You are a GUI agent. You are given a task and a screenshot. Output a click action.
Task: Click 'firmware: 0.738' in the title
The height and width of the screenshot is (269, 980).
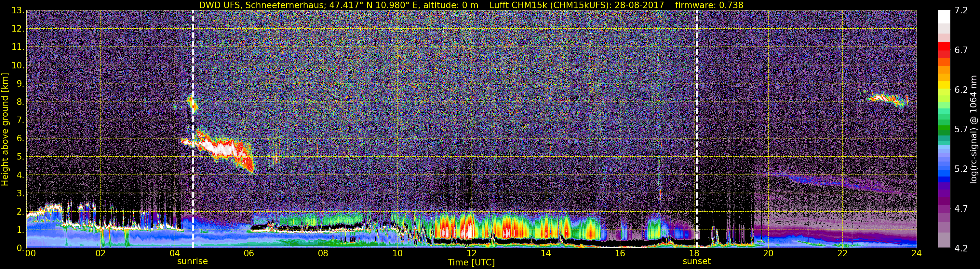click(x=709, y=5)
